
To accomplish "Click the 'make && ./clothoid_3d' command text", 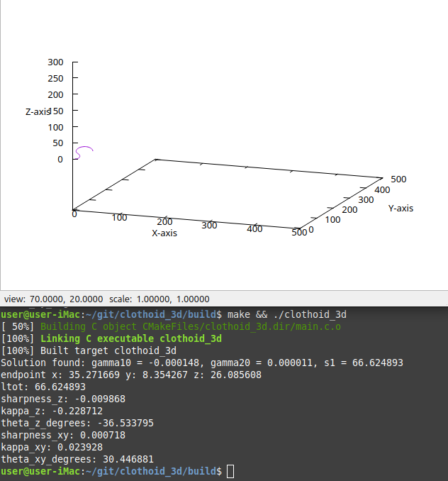I will [x=287, y=314].
